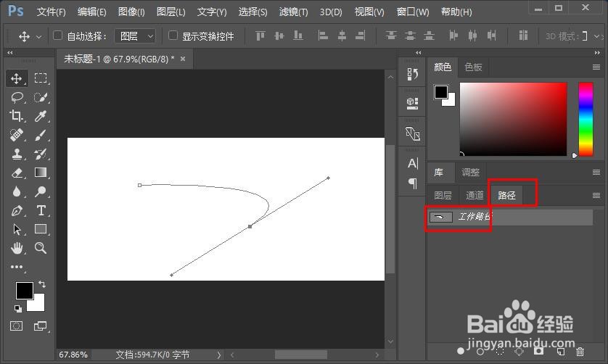
Task: Click the rainbow hue slider strip
Action: coord(586,119)
